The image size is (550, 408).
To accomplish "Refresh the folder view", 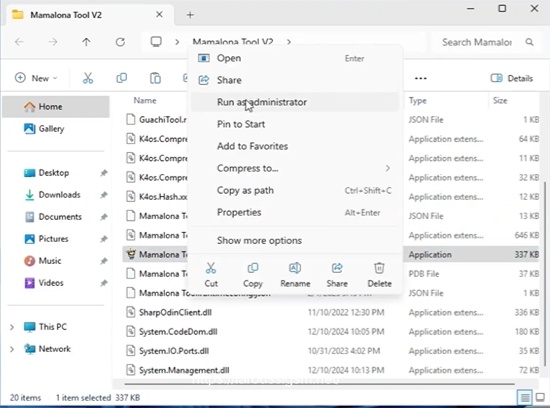I will click(120, 42).
